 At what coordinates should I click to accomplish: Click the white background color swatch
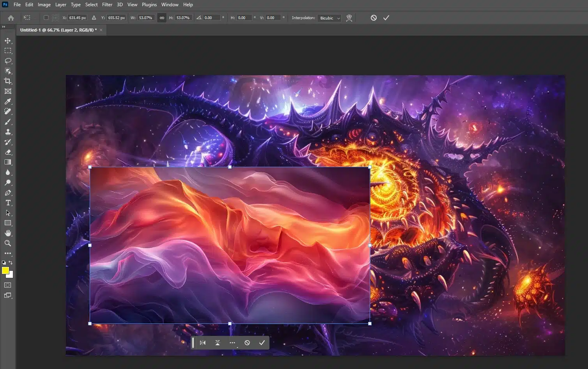coord(11,275)
